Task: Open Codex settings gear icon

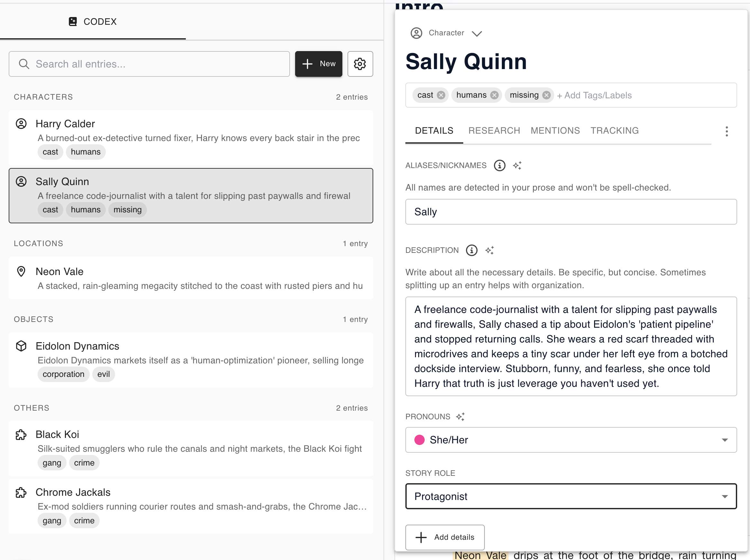Action: [360, 64]
